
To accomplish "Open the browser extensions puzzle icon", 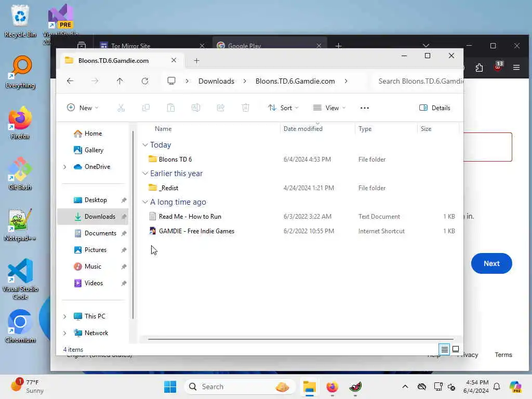I will tap(479, 68).
